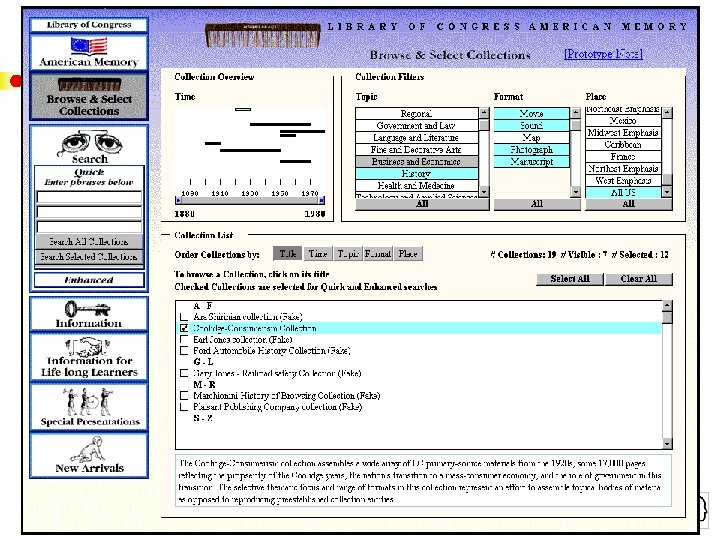This screenshot has height=540, width=720.
Task: Open Ford Automobile History Collection title
Action: coord(271,350)
